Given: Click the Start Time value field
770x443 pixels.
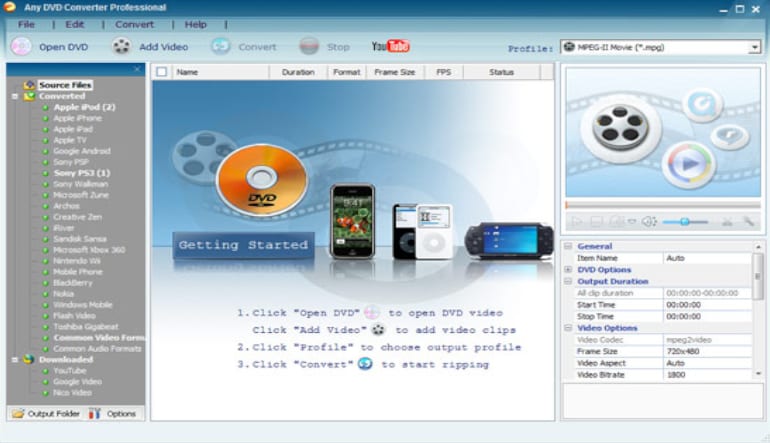Looking at the screenshot, I should pos(707,305).
